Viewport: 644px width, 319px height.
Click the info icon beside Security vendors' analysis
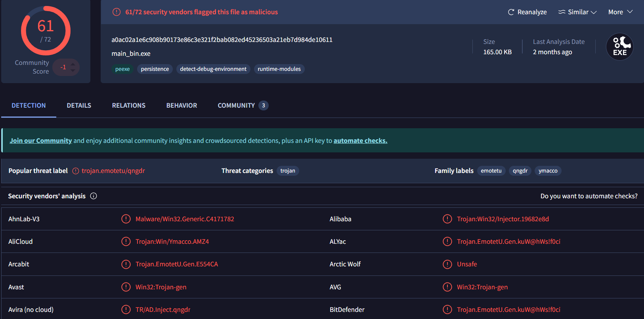[x=94, y=196]
